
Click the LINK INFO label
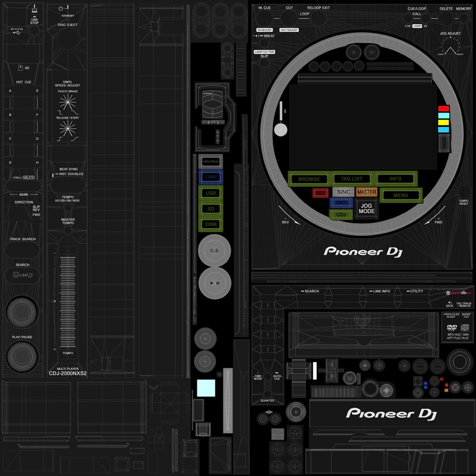(382, 291)
